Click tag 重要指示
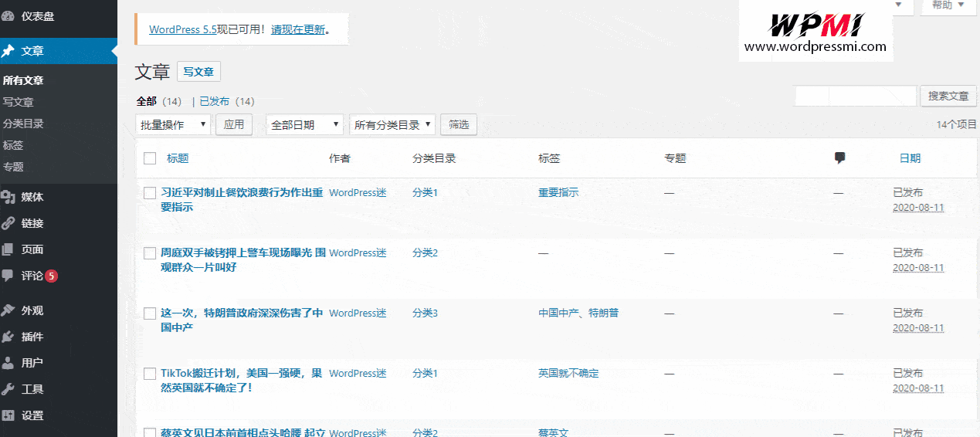Viewport: 980px width, 437px height. [558, 193]
